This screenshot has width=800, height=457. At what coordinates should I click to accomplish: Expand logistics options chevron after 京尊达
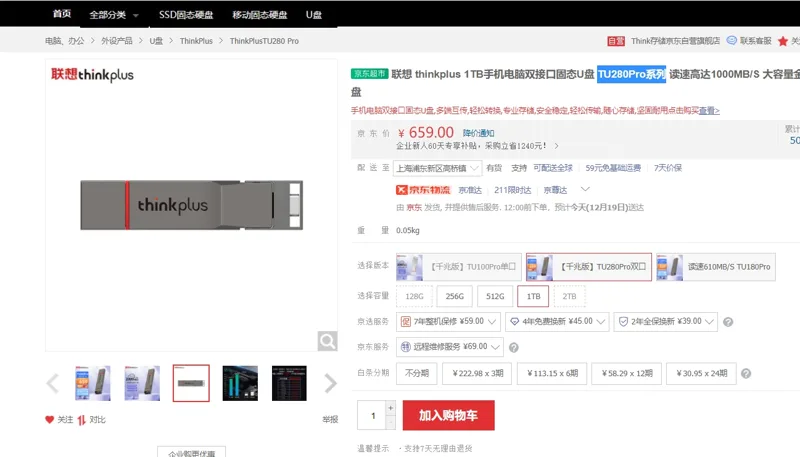[585, 189]
